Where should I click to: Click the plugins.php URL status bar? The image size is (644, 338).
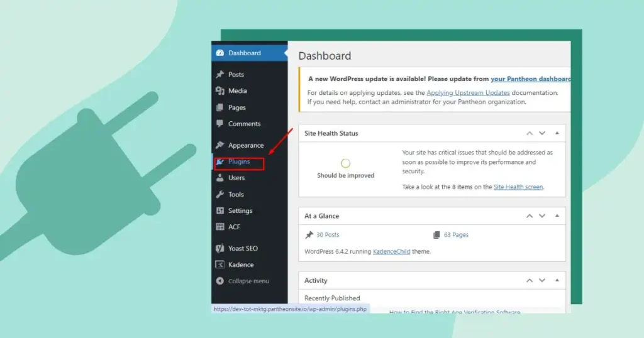(291, 309)
